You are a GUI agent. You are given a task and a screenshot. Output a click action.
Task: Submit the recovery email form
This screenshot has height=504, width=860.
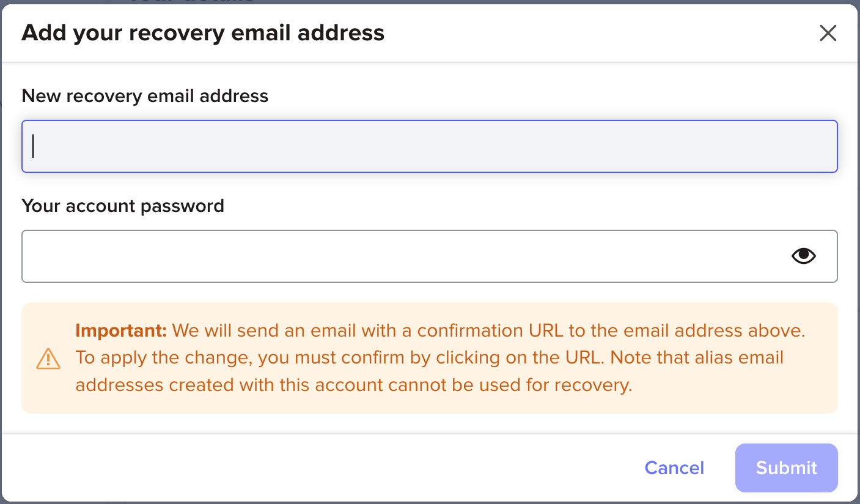[x=786, y=467]
